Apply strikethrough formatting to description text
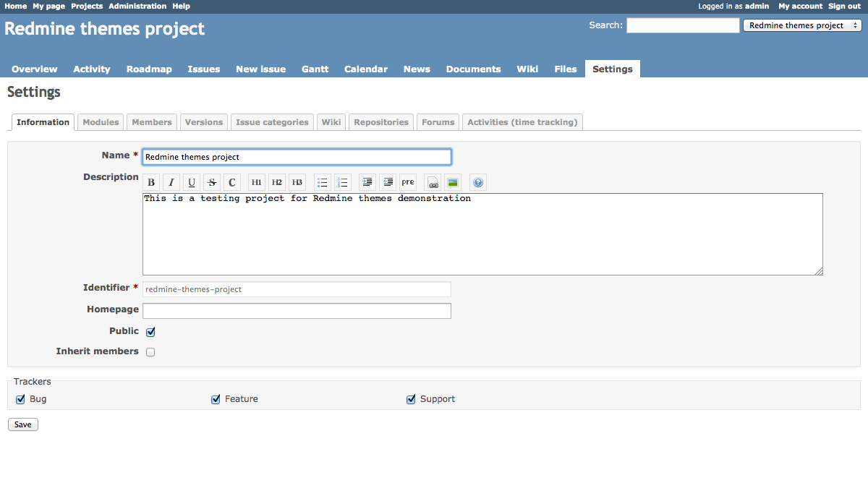This screenshot has width=868, height=496. [x=212, y=182]
